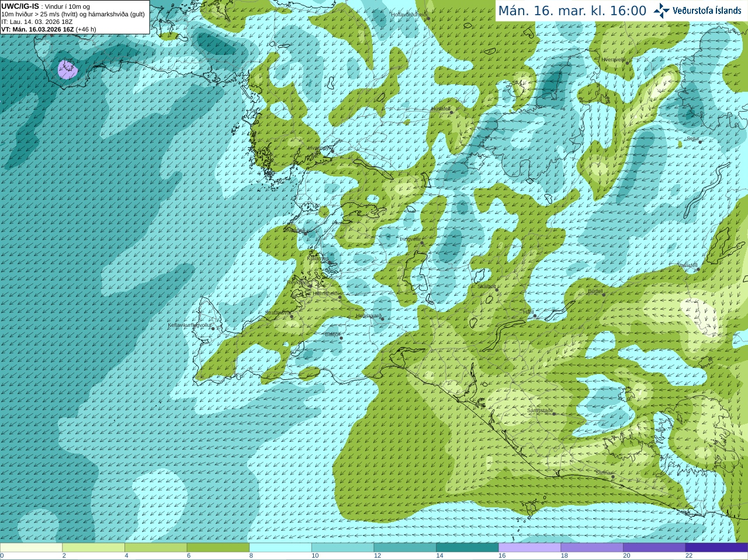Click the Húsafell station label
Viewport: 748px width, 560px height.
click(x=441, y=109)
